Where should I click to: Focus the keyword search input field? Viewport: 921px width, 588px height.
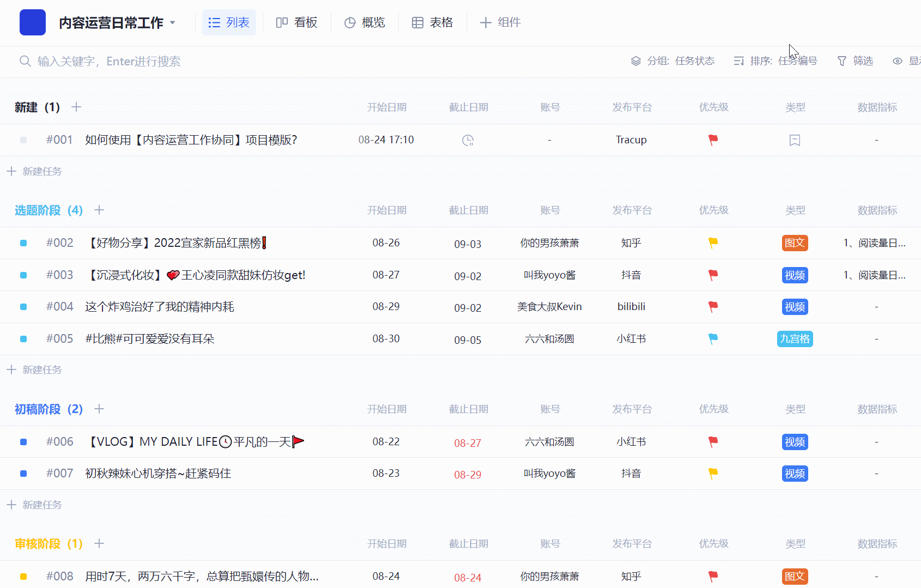click(109, 61)
